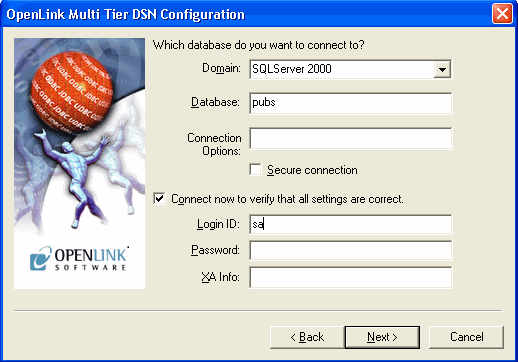The image size is (518, 362).
Task: Click the XA Info label
Action: pos(220,277)
